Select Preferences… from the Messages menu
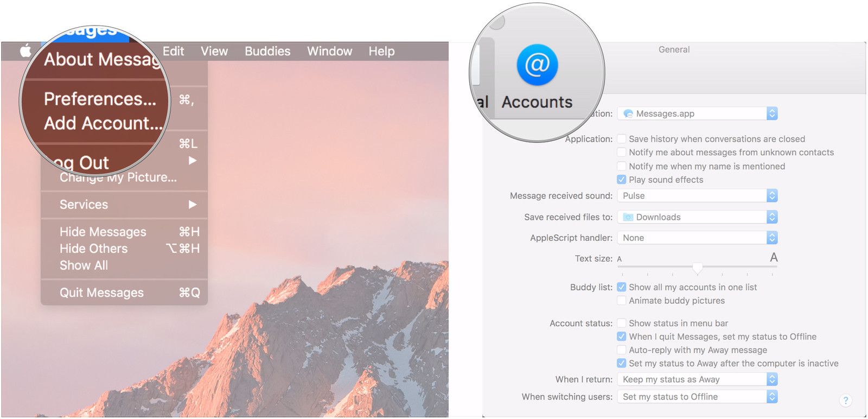 100,99
